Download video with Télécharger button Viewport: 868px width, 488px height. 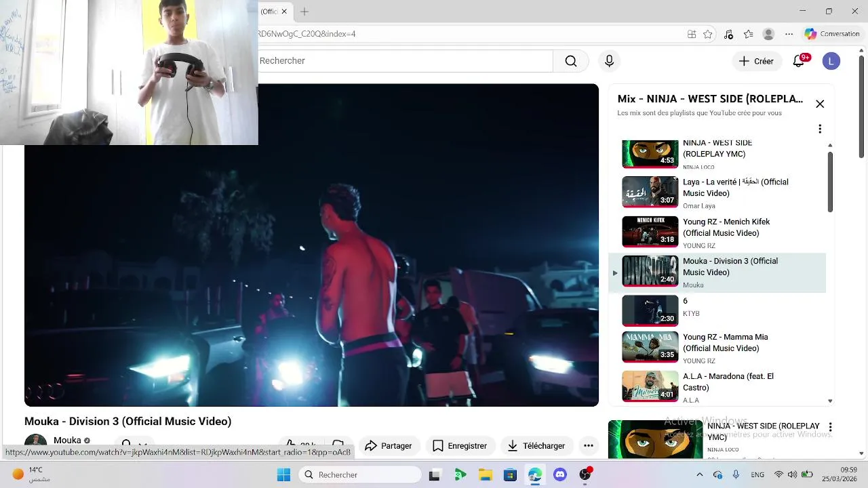click(x=536, y=445)
